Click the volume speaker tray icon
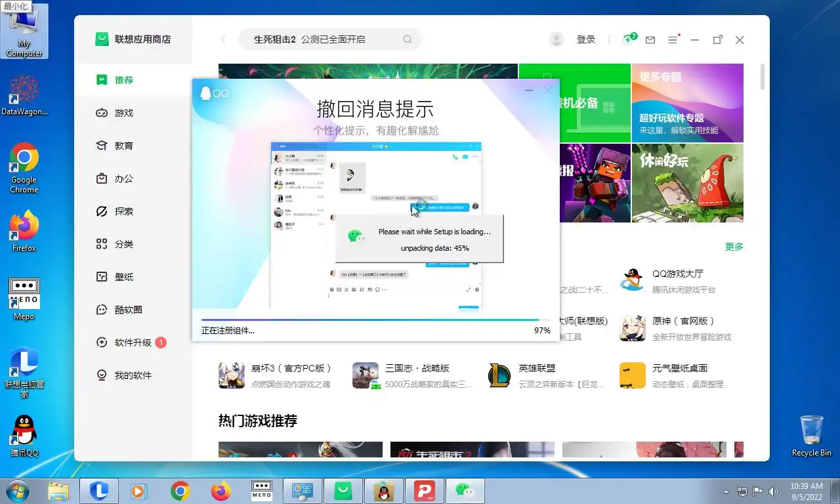The image size is (840, 504). [x=774, y=491]
